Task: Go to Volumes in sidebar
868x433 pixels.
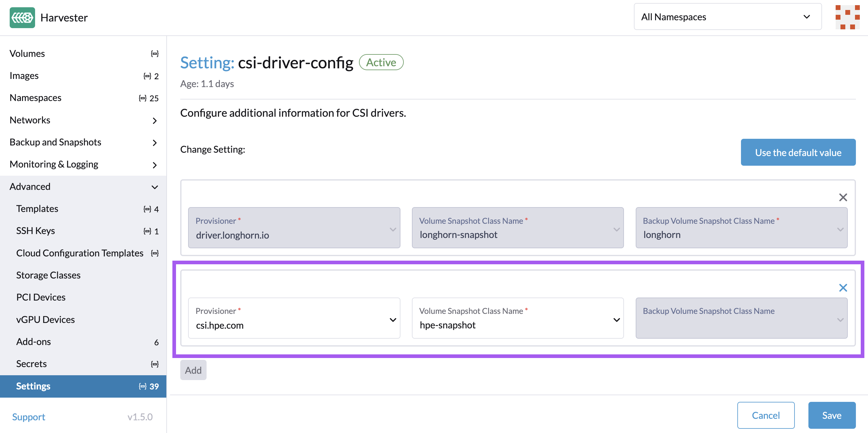Action: coord(83,54)
